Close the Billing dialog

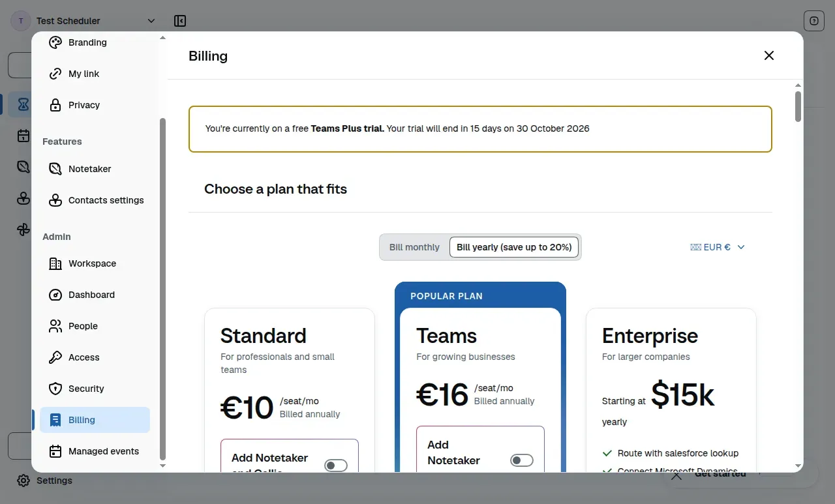[769, 55]
